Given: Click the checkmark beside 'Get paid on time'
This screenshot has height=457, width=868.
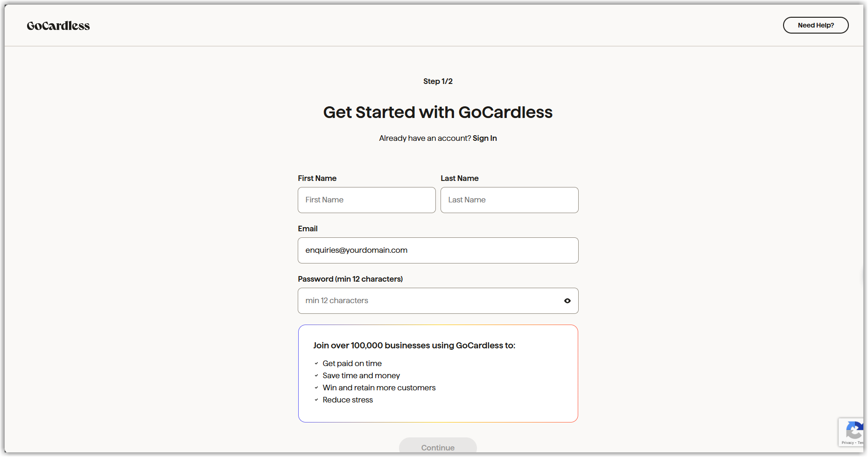Looking at the screenshot, I should click(316, 363).
